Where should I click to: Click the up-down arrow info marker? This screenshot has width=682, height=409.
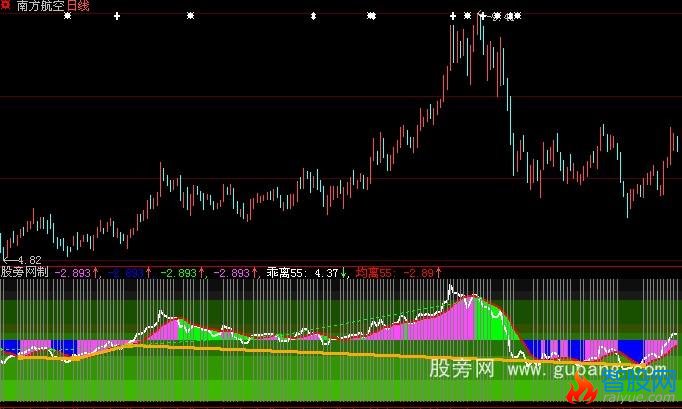click(x=313, y=16)
